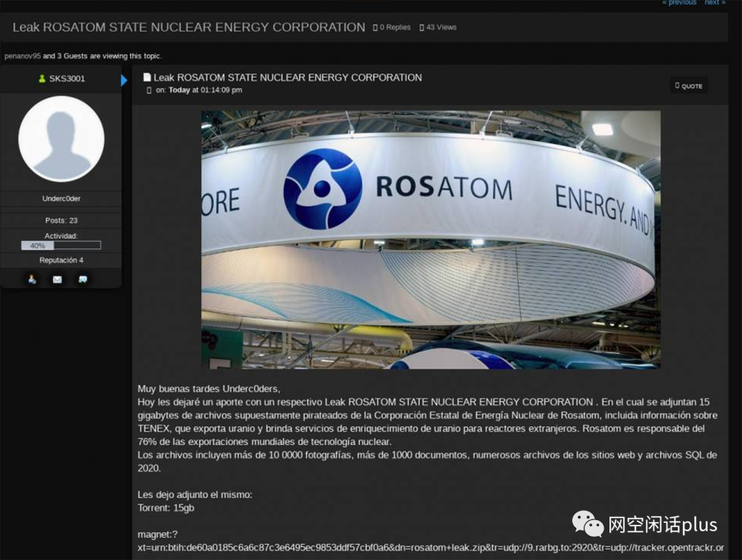Open the Rosatom banner photo in the post
The image size is (742, 560).
(431, 240)
